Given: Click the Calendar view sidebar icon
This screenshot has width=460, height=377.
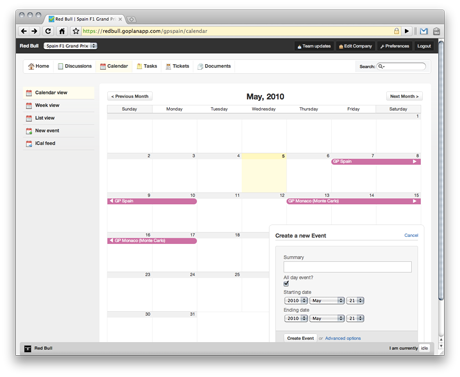Looking at the screenshot, I should (x=29, y=93).
